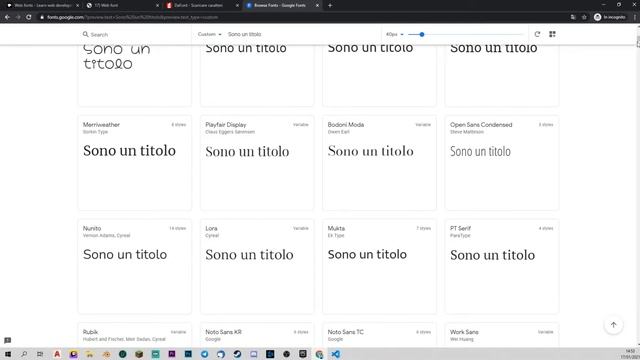The width and height of the screenshot is (640, 360).
Task: Open the Rubik font card
Action: 135,335
